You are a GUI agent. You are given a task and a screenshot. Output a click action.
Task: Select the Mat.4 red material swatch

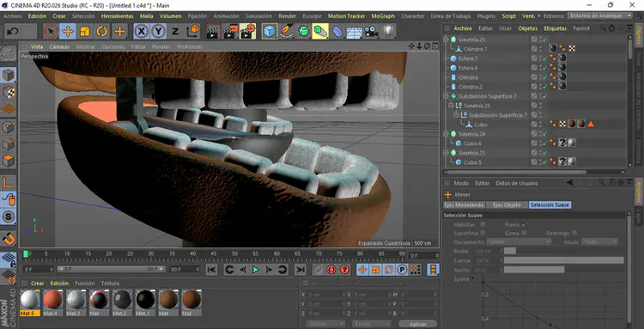coord(53,300)
